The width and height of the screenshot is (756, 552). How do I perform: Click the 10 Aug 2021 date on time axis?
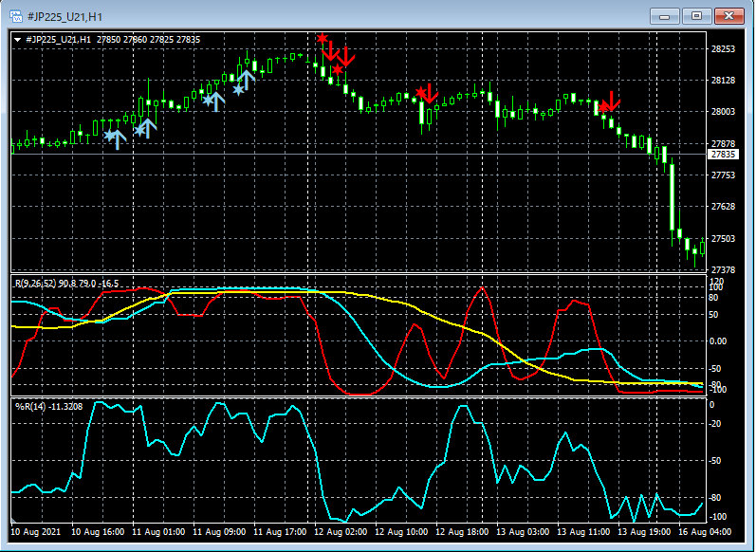[x=35, y=533]
